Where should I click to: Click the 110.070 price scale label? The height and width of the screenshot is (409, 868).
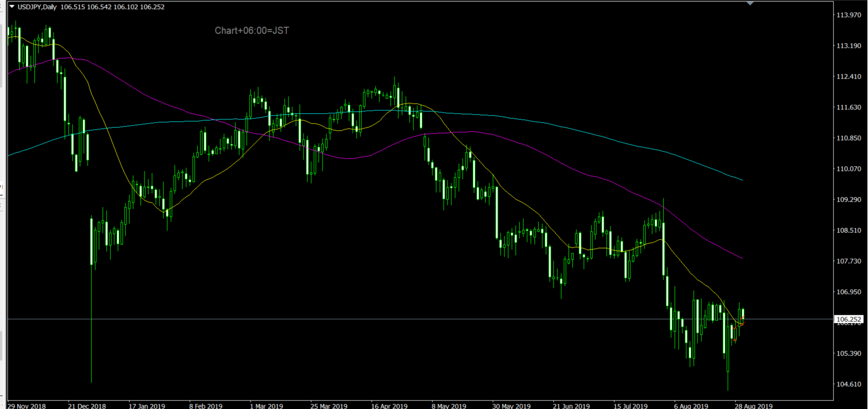point(849,169)
